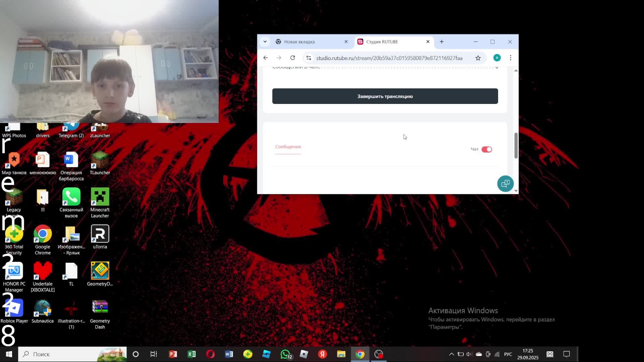The image size is (644, 362).
Task: Select the Сообщения tab
Action: point(288,147)
